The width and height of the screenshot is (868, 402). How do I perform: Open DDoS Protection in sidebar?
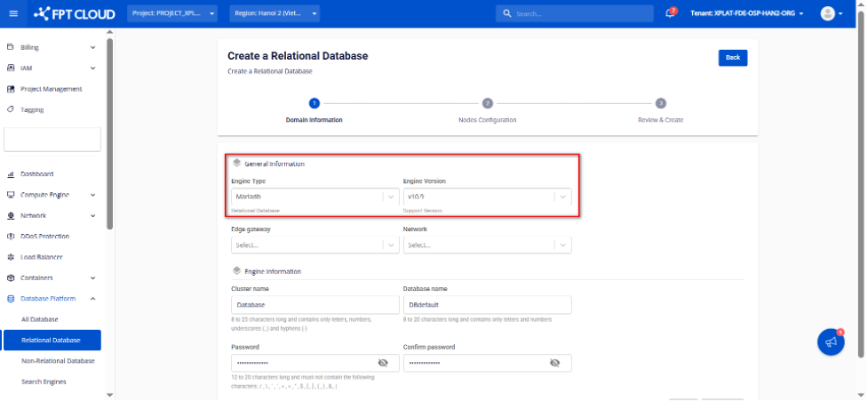point(44,237)
